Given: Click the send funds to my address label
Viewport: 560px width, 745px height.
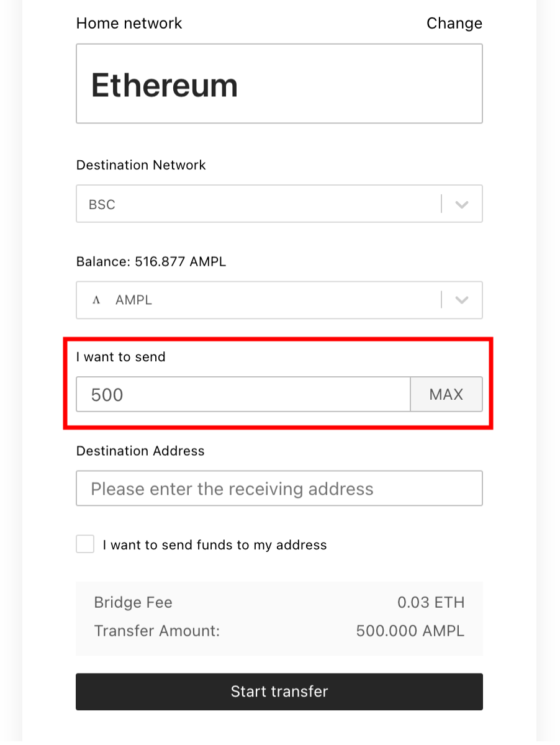Looking at the screenshot, I should pos(215,545).
